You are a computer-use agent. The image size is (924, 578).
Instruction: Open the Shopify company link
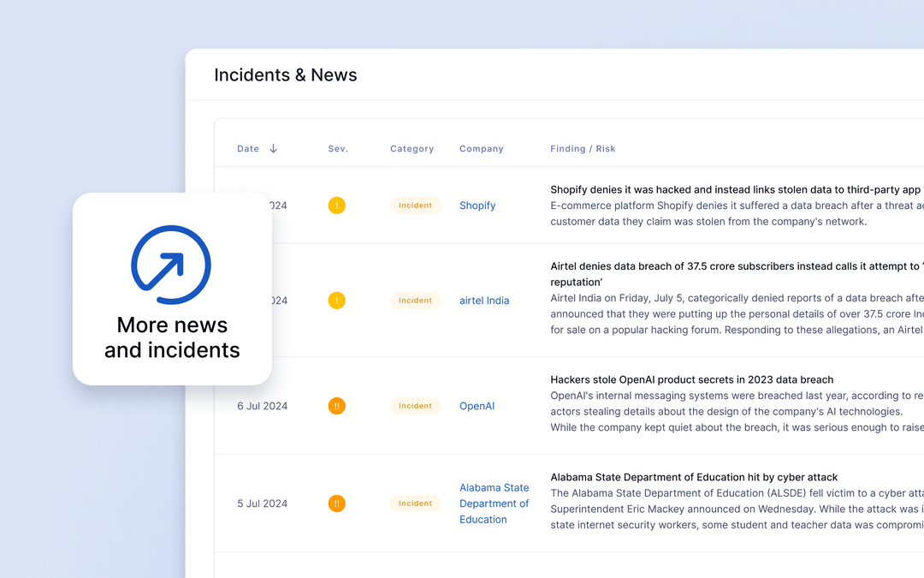click(477, 206)
